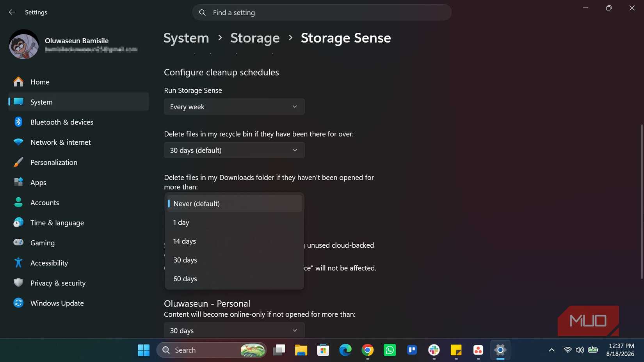Open the recycle bin 30 days dropdown

(234, 150)
